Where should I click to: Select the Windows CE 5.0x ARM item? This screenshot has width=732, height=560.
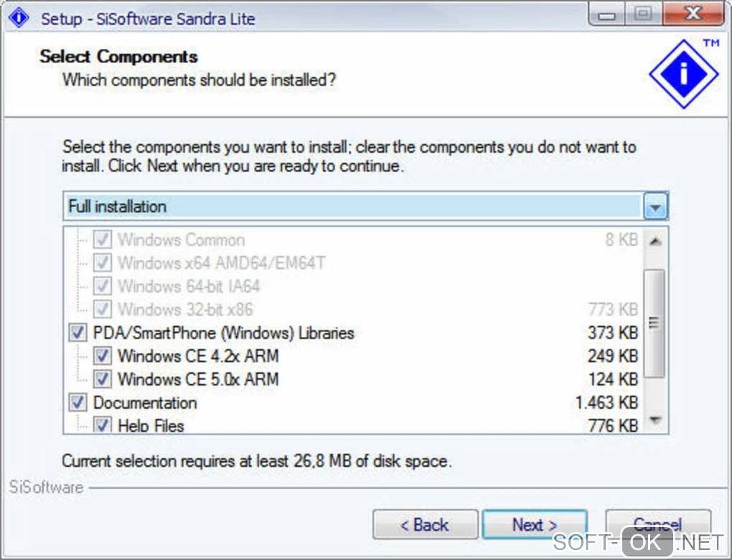tap(198, 379)
